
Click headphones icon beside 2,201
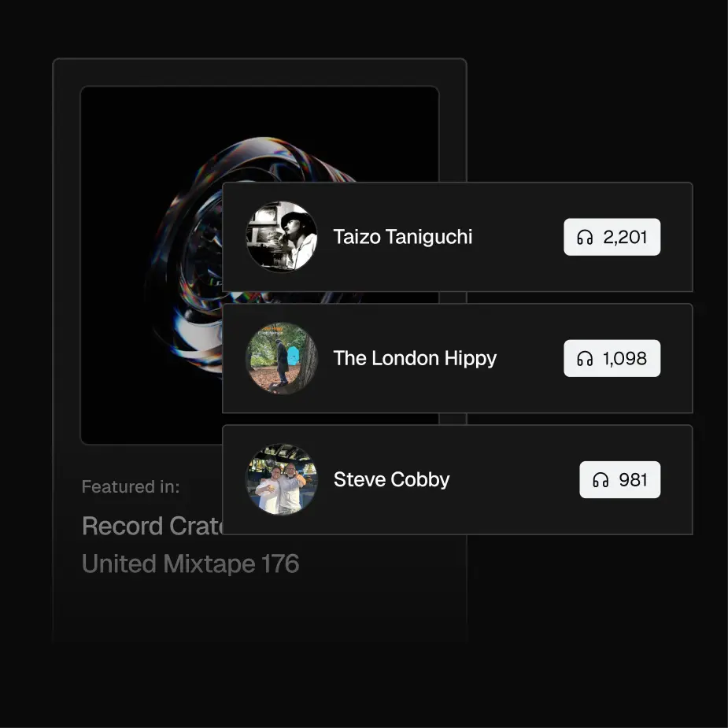point(585,237)
